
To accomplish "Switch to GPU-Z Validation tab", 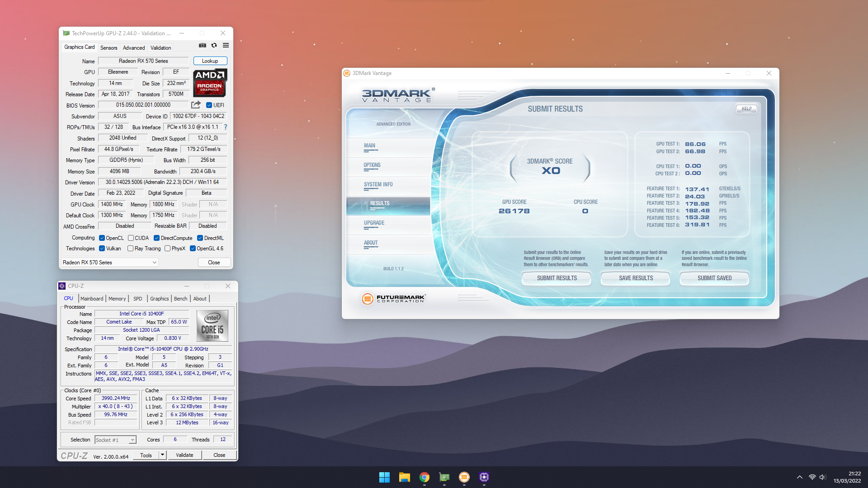I will click(x=160, y=48).
